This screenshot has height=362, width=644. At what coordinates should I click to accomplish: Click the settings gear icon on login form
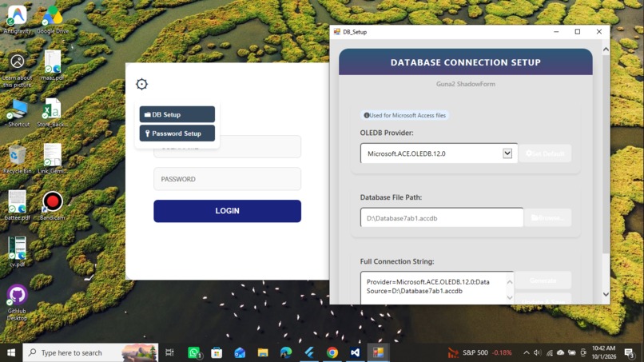tap(141, 84)
